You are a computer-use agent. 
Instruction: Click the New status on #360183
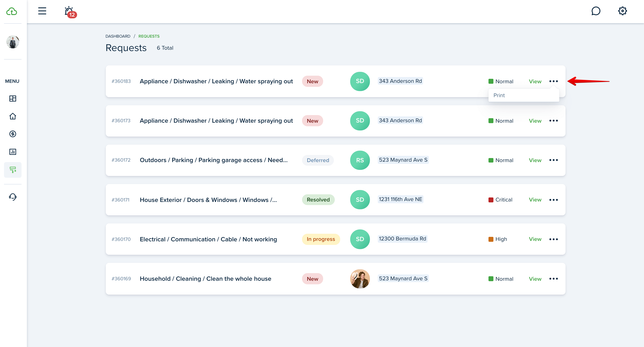pos(312,81)
